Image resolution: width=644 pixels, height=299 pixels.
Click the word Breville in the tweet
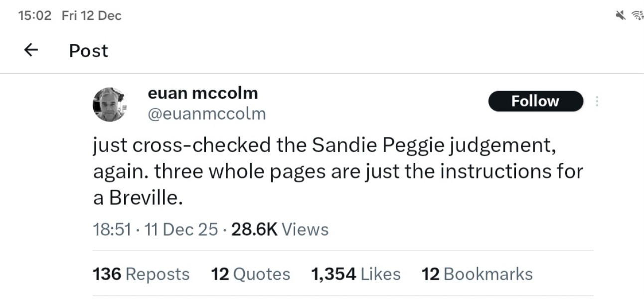click(x=144, y=197)
